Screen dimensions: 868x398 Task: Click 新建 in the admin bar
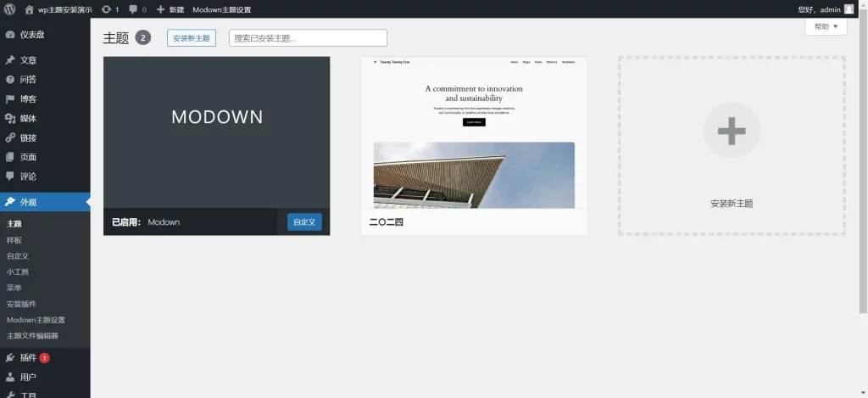pyautogui.click(x=176, y=9)
